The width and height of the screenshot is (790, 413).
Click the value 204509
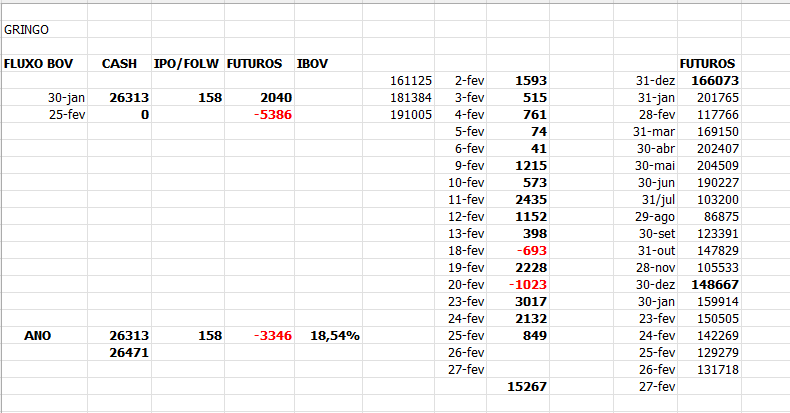(x=709, y=166)
